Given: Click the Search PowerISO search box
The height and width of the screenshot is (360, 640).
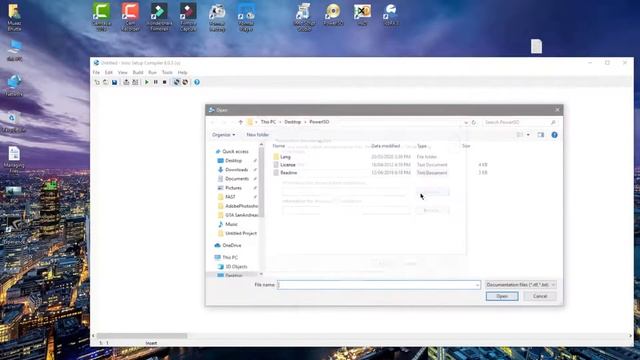Looking at the screenshot, I should tap(520, 122).
